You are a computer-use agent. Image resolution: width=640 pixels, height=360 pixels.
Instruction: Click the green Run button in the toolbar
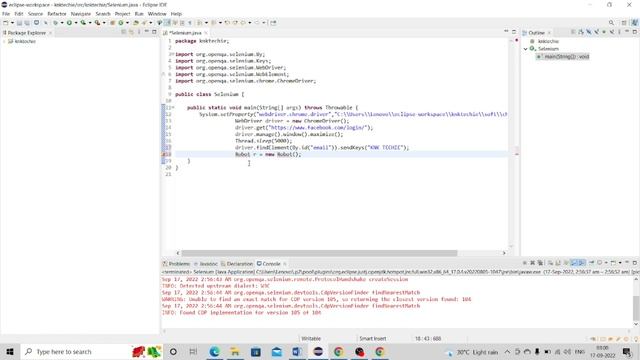coord(69,23)
